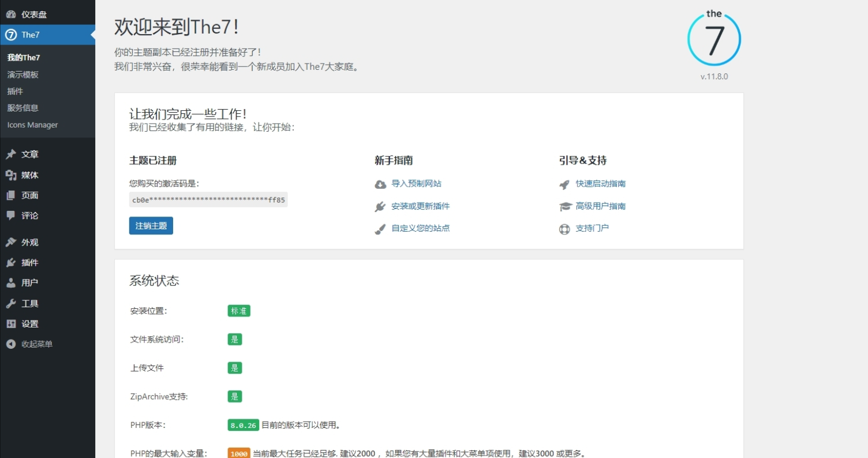Open the 安装或更新插件 link
This screenshot has height=458, width=868.
pyautogui.click(x=421, y=206)
